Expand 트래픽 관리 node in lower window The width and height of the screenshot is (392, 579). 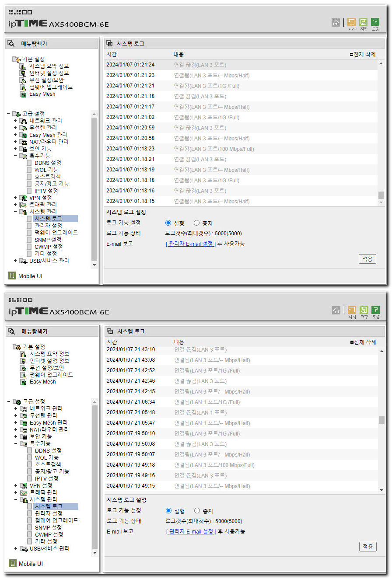click(x=16, y=492)
